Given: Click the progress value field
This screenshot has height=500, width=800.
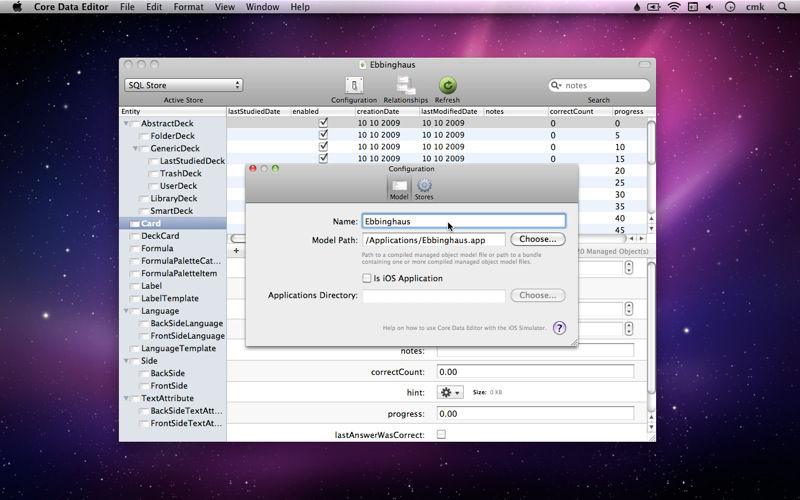Looking at the screenshot, I should [535, 413].
